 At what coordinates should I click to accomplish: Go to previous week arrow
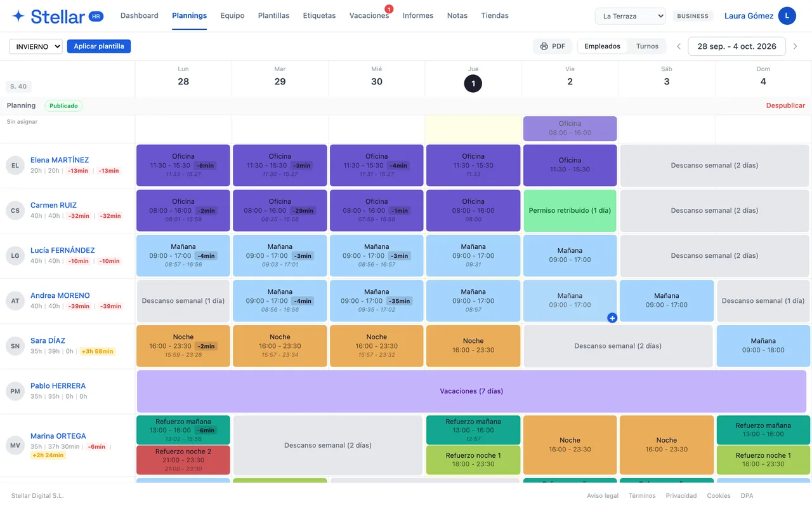(678, 46)
